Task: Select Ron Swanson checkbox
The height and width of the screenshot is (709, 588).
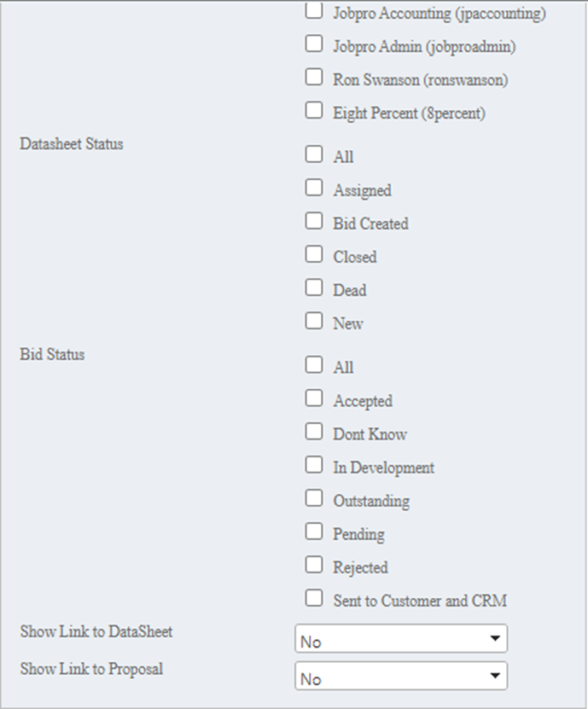Action: (x=314, y=77)
